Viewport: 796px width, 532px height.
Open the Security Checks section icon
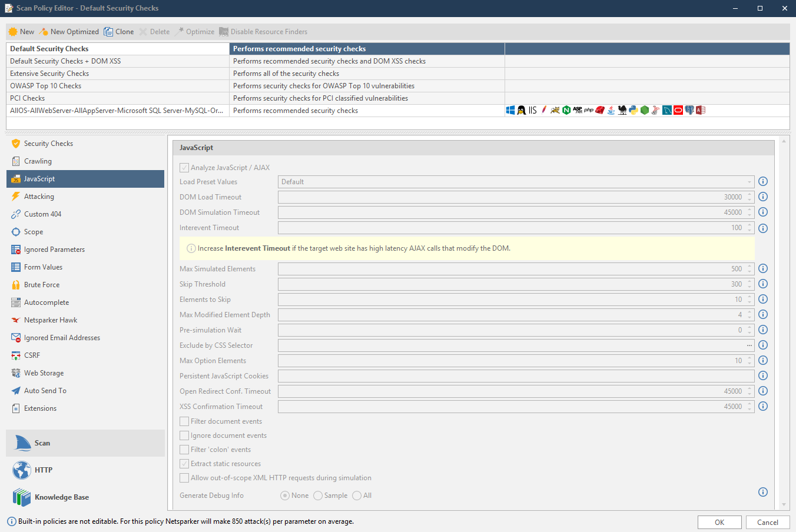pyautogui.click(x=16, y=144)
